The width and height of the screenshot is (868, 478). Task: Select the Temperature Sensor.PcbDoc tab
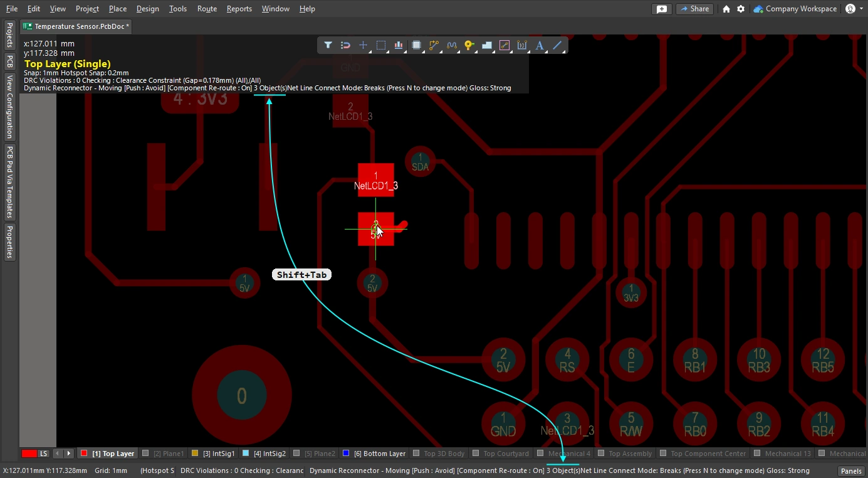pyautogui.click(x=76, y=26)
